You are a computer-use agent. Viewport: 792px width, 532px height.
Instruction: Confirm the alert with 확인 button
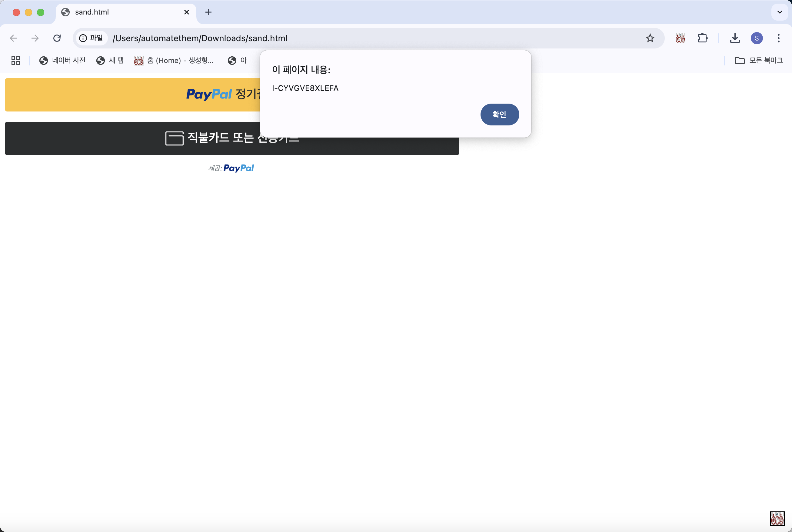coord(500,114)
